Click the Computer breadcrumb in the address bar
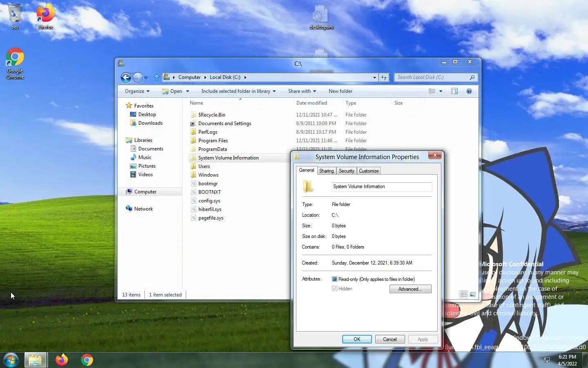The image size is (588, 368). pyautogui.click(x=189, y=77)
